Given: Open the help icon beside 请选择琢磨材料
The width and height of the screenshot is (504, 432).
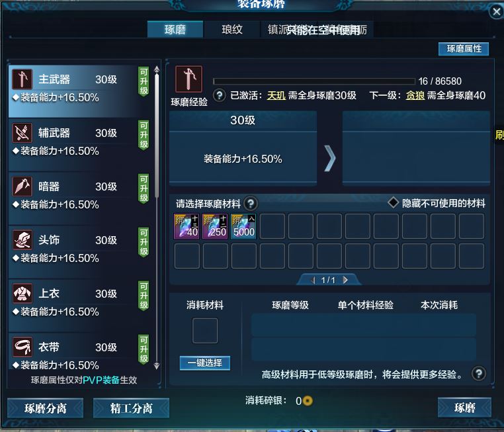Looking at the screenshot, I should click(x=251, y=204).
